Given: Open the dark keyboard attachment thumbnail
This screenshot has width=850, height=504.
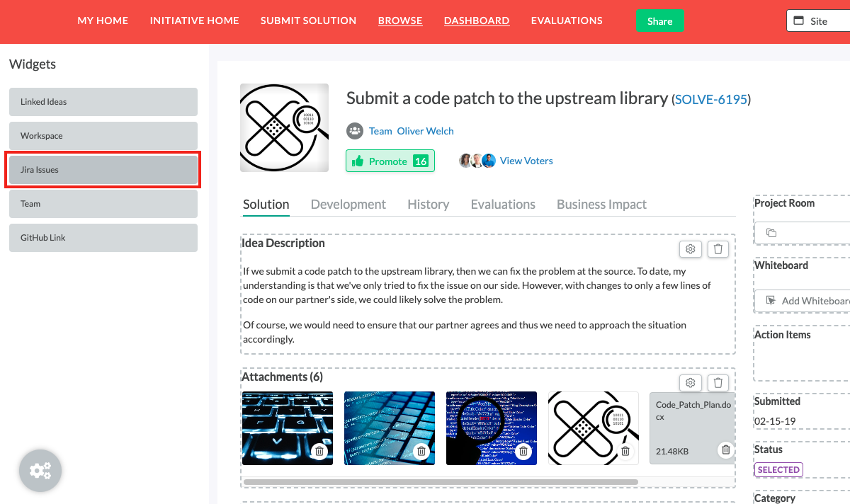Looking at the screenshot, I should coord(288,428).
